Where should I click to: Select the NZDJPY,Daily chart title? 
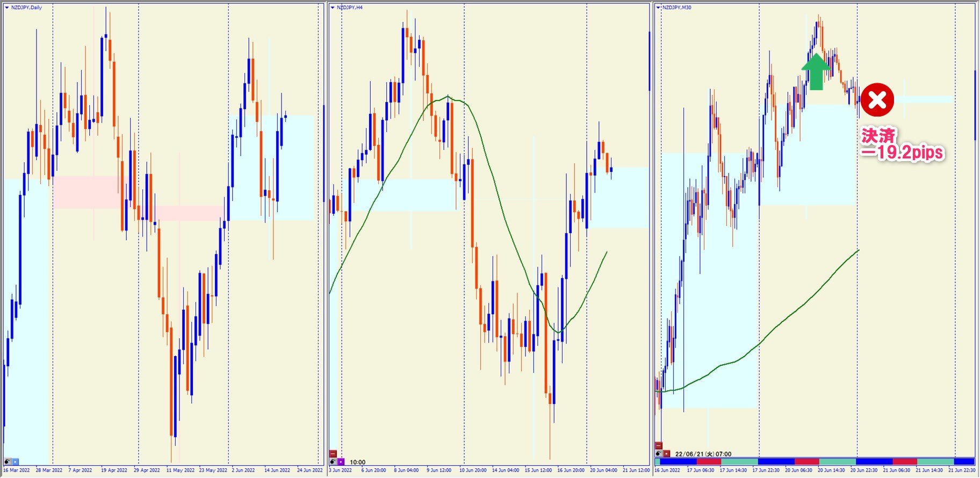[26, 8]
